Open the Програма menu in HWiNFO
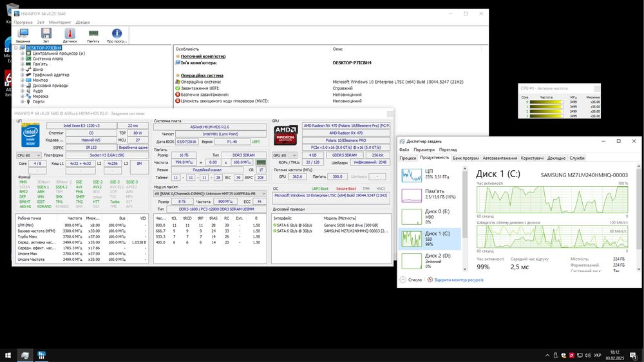644x362 pixels. [23, 22]
